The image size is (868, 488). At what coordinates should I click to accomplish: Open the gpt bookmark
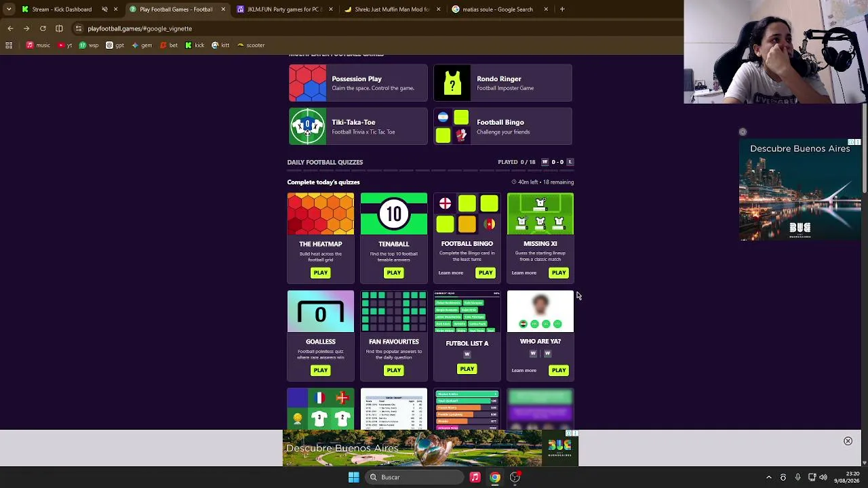(x=115, y=45)
